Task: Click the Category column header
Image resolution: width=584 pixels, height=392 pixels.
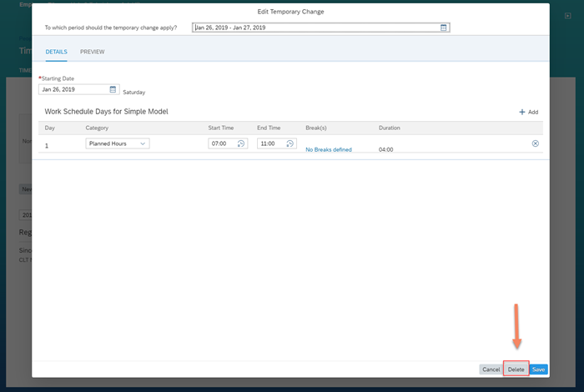Action: coord(97,128)
